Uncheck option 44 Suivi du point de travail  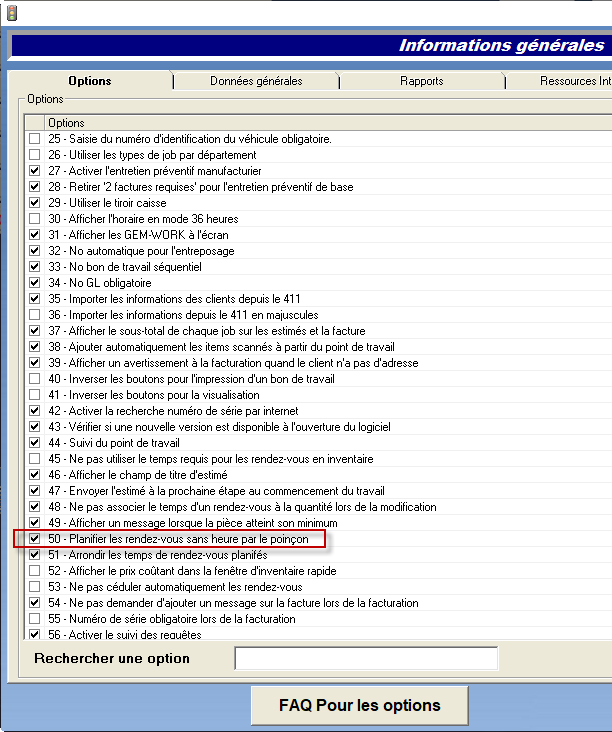coord(35,443)
